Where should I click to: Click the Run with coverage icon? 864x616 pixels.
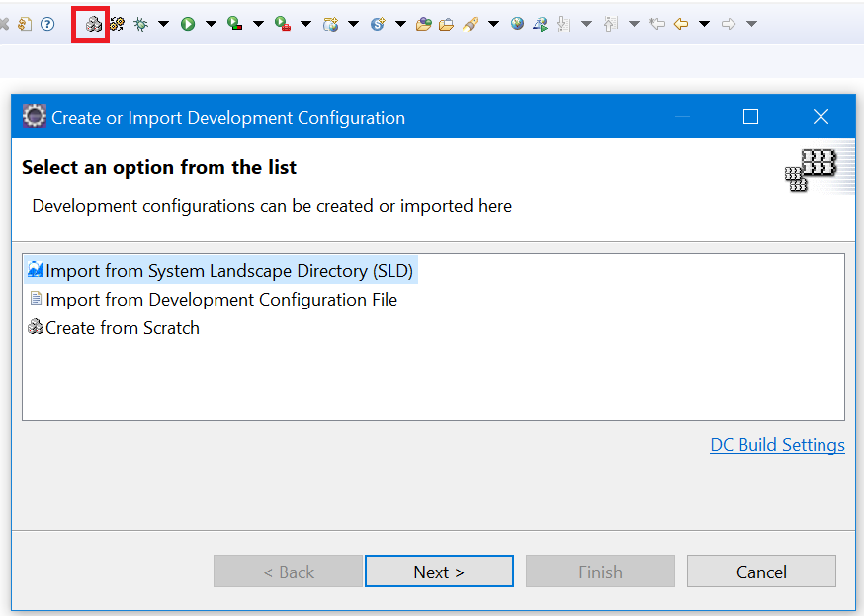235,24
